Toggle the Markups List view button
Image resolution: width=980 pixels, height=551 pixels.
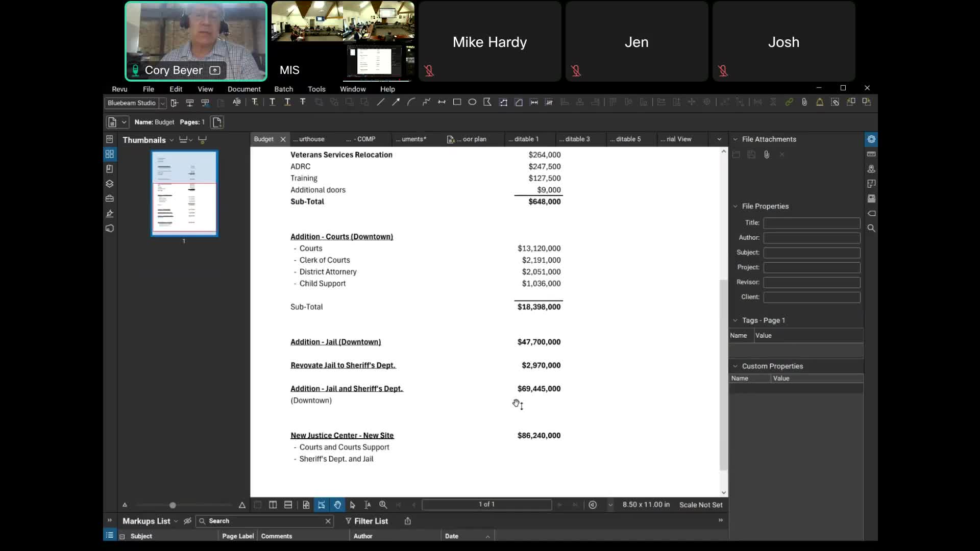click(x=109, y=535)
